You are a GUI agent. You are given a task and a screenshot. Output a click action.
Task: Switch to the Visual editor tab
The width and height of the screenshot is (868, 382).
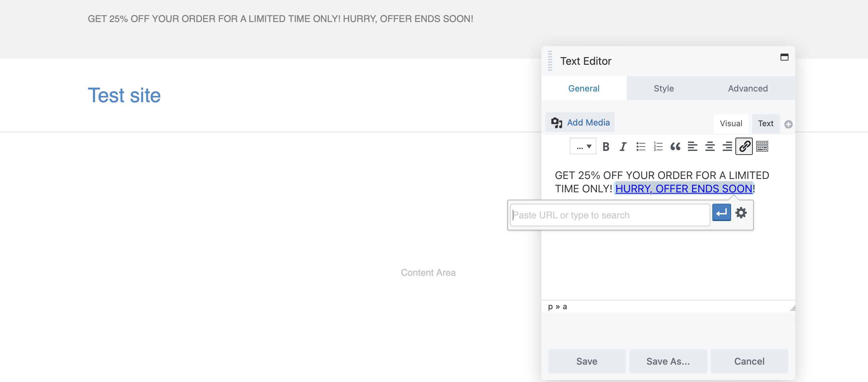[x=731, y=123]
